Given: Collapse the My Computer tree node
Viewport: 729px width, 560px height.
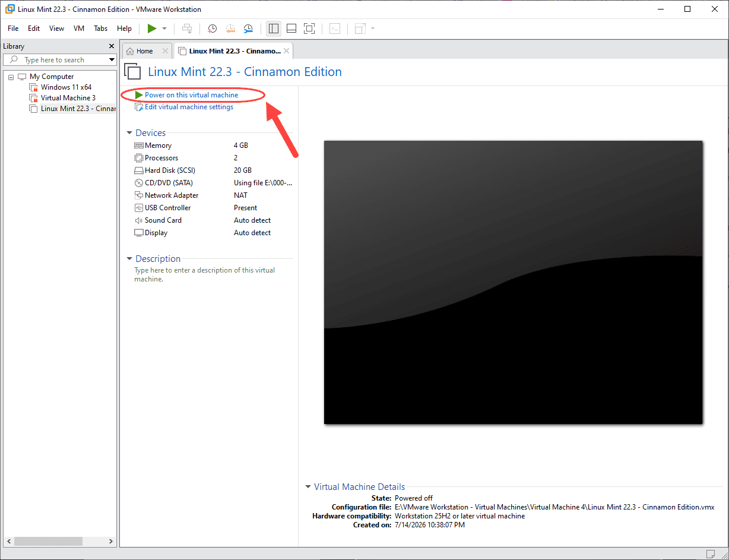Looking at the screenshot, I should (x=11, y=77).
